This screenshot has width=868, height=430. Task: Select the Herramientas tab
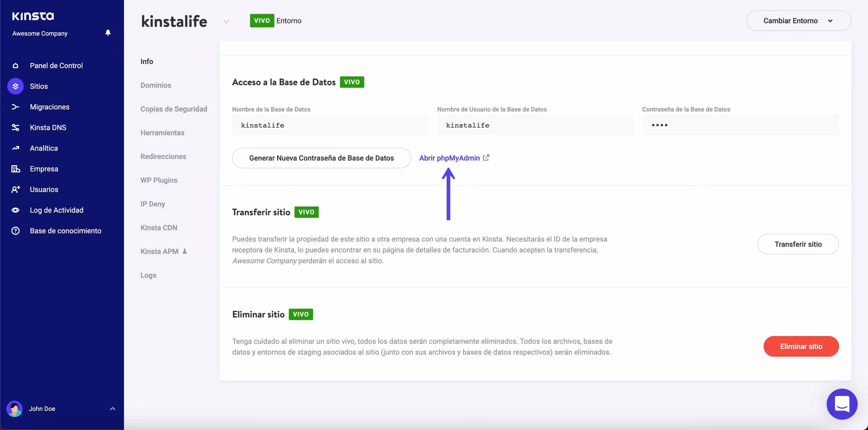162,133
